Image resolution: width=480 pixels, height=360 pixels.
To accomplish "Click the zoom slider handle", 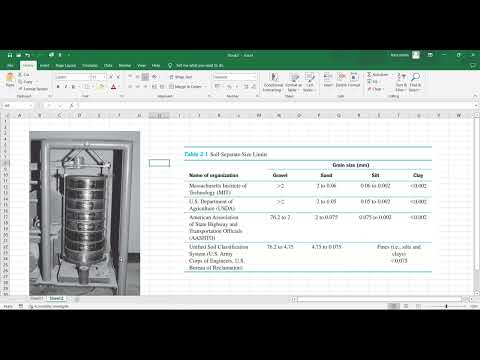I will click(446, 306).
